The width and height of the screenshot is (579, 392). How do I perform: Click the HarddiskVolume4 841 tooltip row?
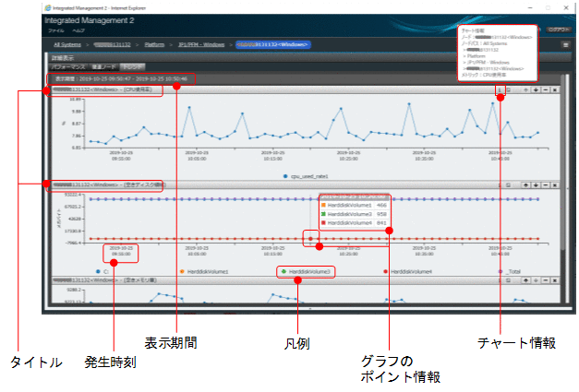click(x=354, y=222)
